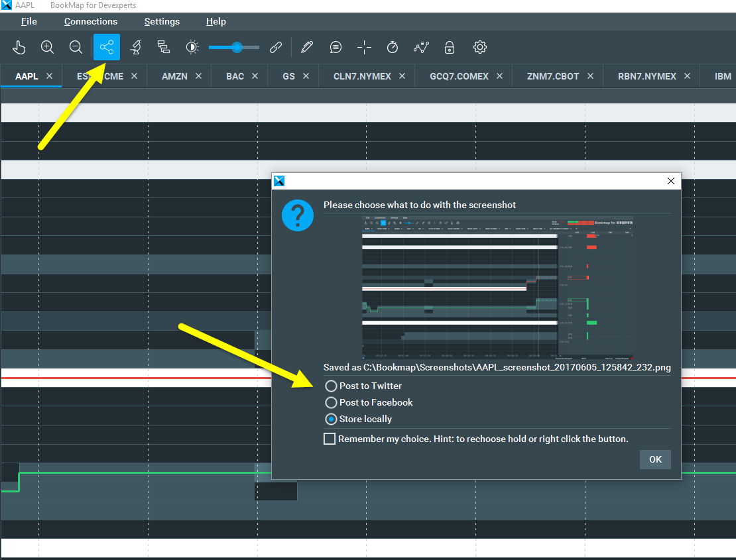
Task: Open the File menu
Action: [x=29, y=22]
